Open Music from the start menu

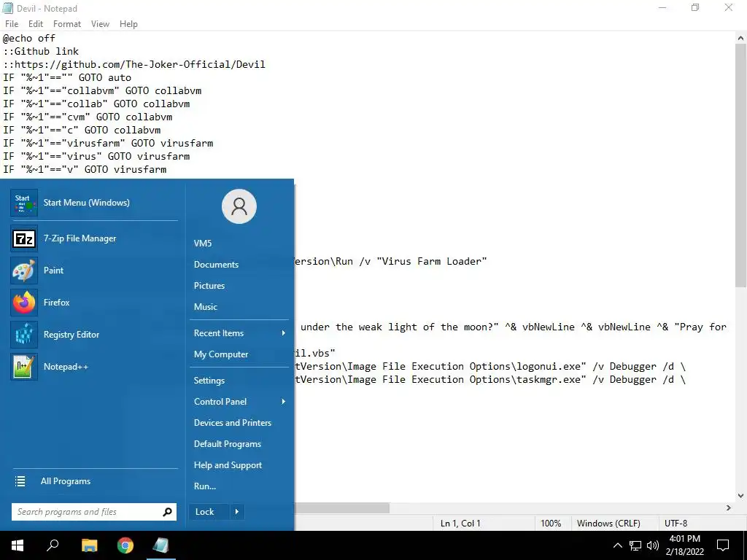pyautogui.click(x=205, y=307)
